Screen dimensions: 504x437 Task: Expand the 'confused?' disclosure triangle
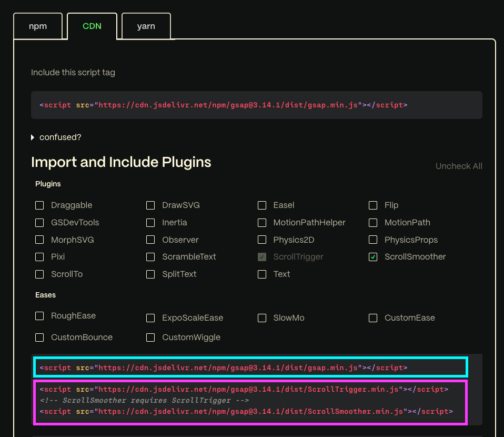click(33, 137)
